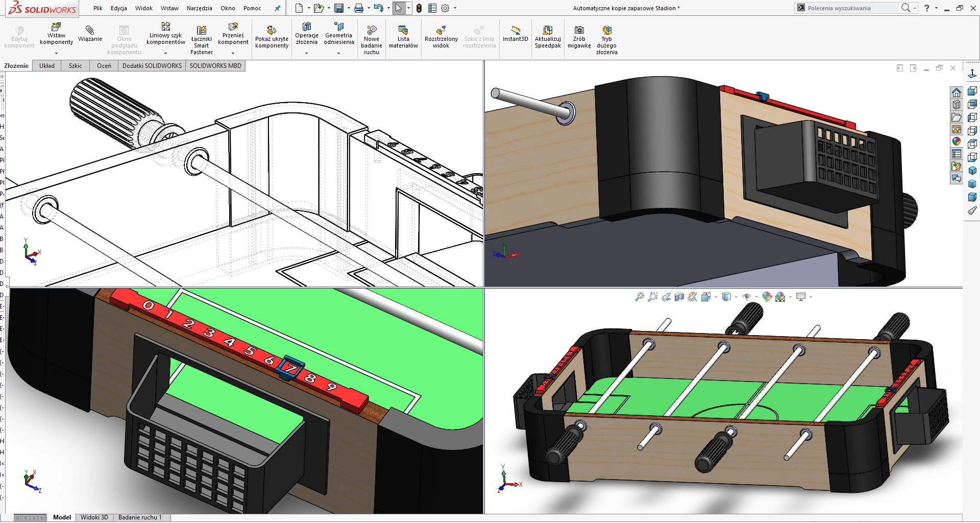Viewport: 980px width, 523px height.
Task: Toggle Tryb dużego złożenia
Action: [606, 38]
